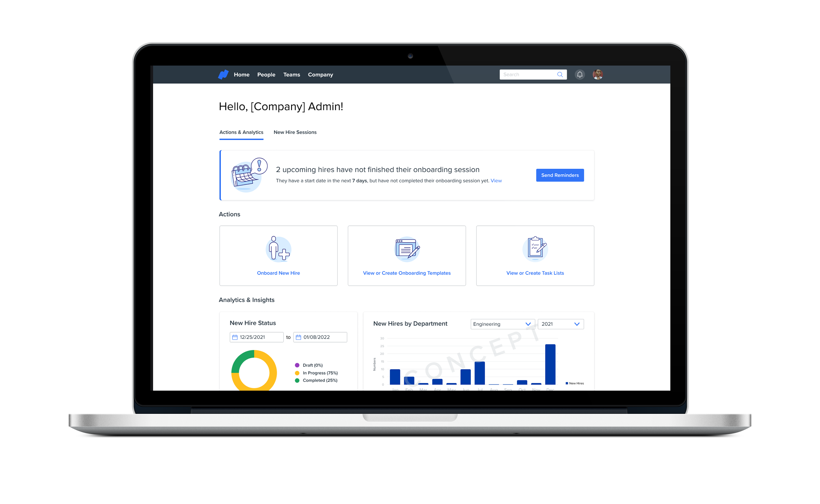
Task: Click the user profile avatar icon
Action: point(598,74)
